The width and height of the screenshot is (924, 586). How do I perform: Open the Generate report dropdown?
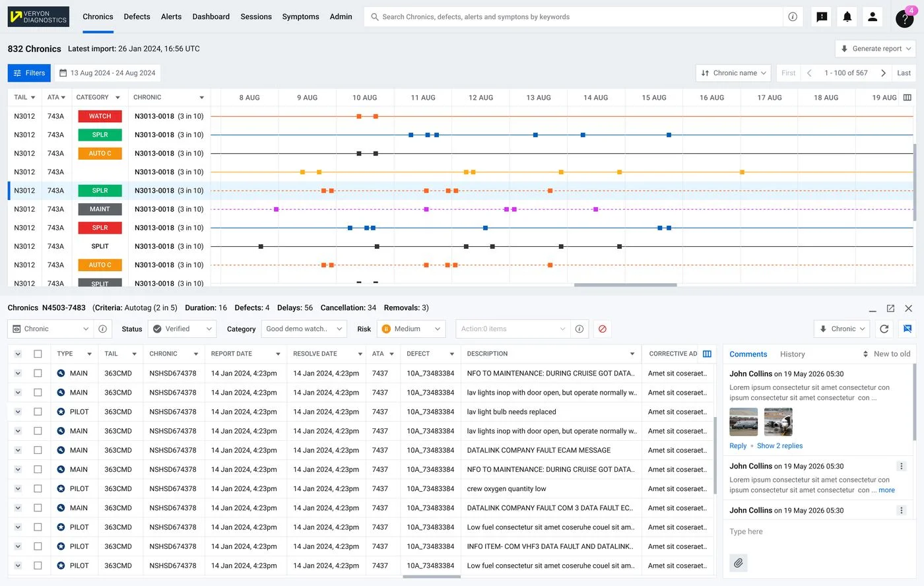(875, 49)
